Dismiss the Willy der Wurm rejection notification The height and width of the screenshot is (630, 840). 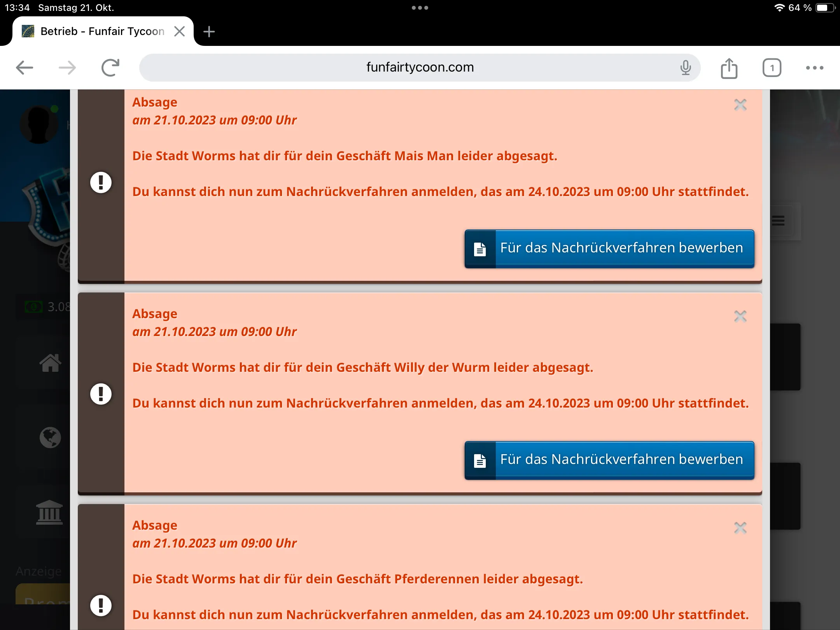740,316
